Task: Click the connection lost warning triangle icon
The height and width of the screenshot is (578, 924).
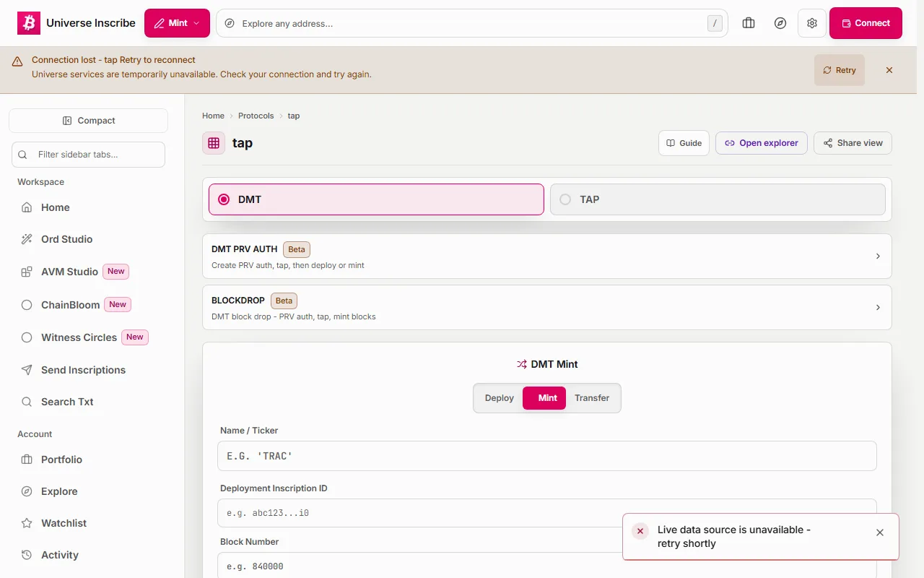Action: pyautogui.click(x=17, y=62)
